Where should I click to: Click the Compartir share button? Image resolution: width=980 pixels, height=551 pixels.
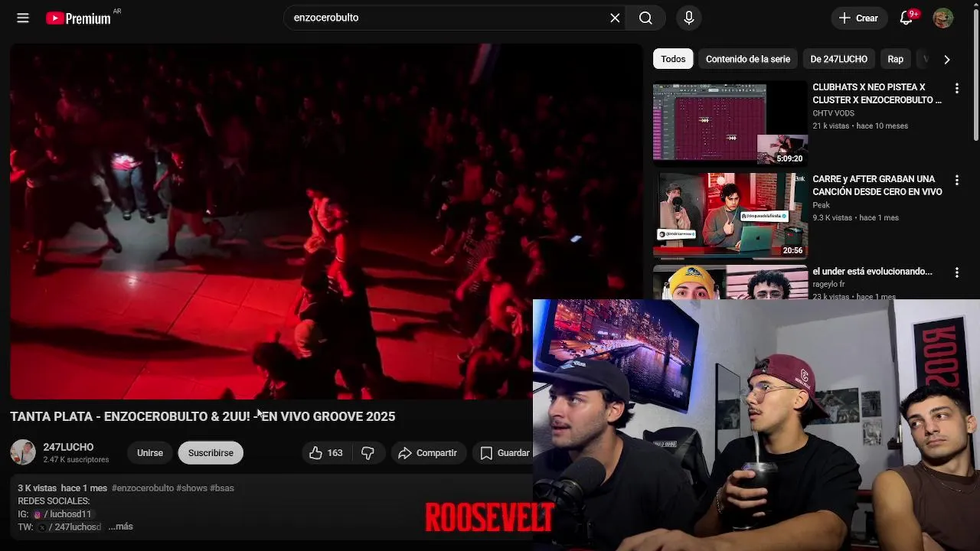point(428,453)
